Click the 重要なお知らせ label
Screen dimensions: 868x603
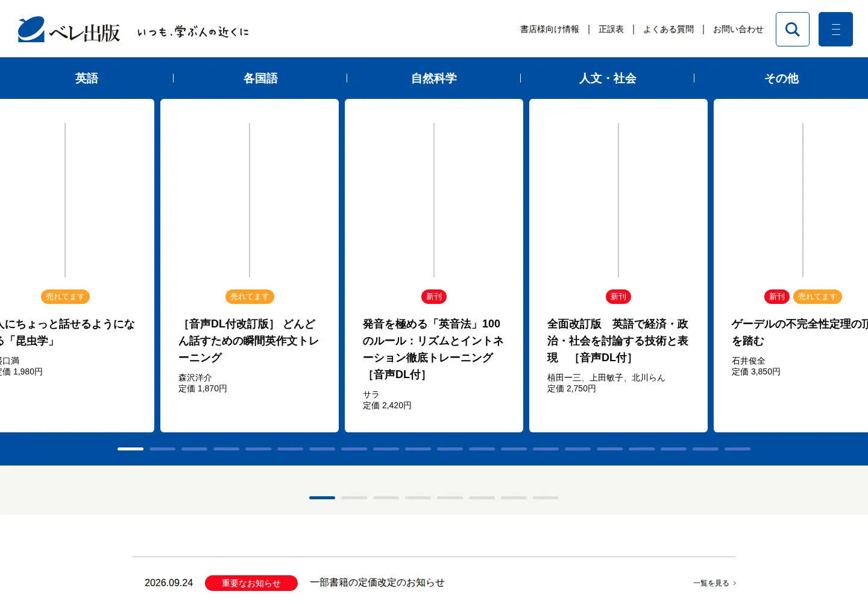pyautogui.click(x=251, y=583)
